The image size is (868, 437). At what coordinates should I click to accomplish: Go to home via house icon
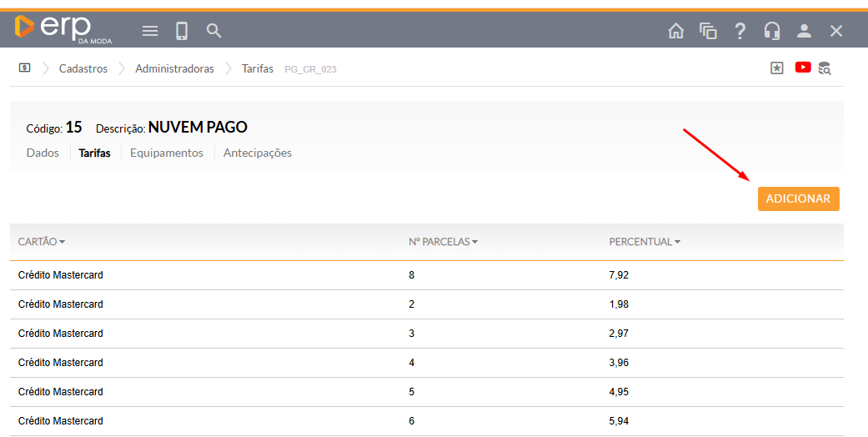point(676,31)
